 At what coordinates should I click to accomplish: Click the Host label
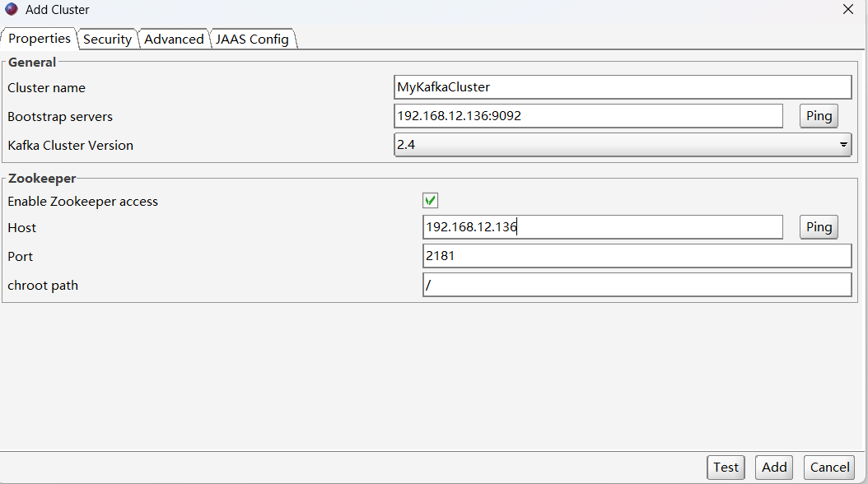click(21, 228)
